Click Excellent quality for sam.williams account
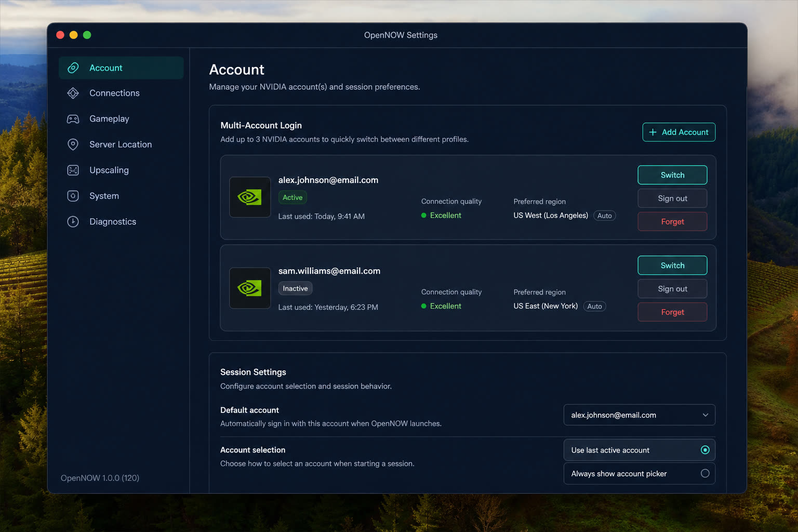 pos(441,307)
